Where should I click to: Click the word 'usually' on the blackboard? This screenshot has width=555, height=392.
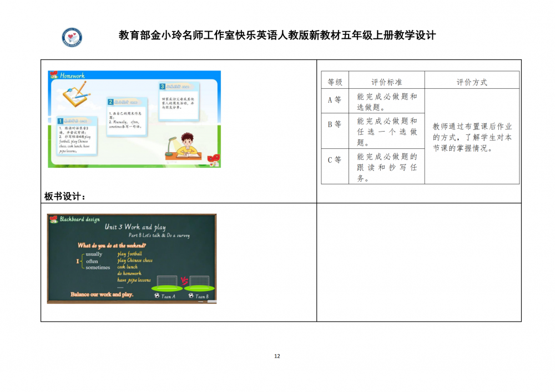[94, 254]
